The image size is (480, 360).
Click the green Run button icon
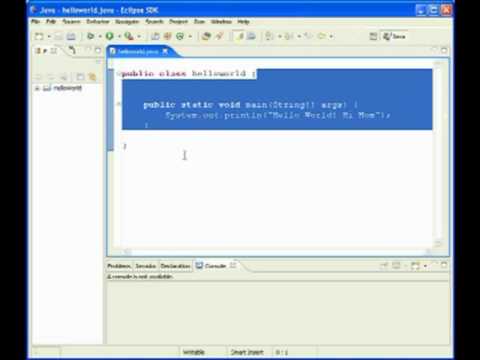[x=110, y=36]
